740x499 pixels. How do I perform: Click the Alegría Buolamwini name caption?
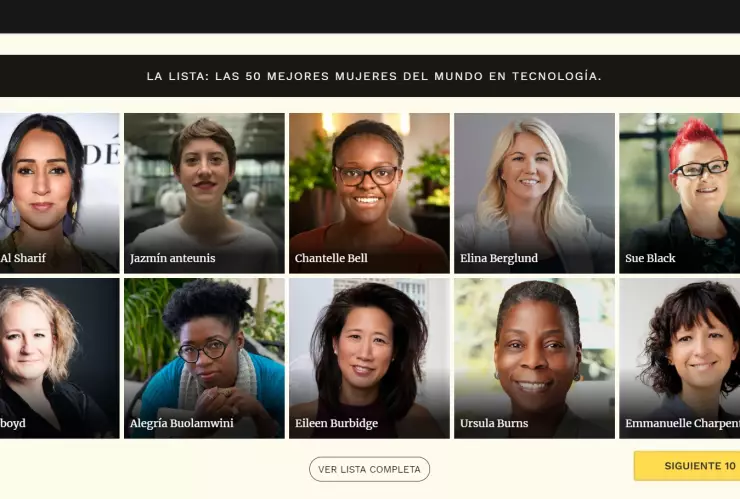(x=182, y=423)
